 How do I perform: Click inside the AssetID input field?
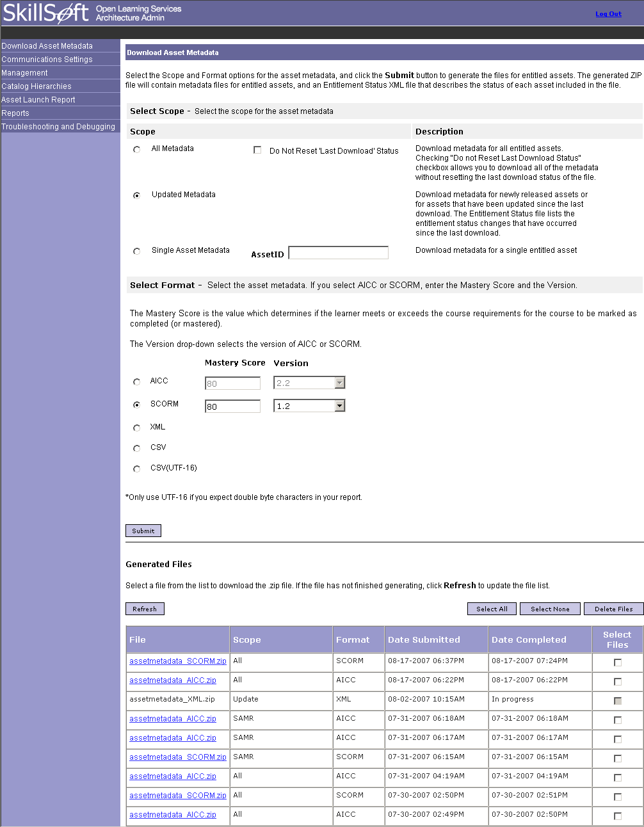pos(338,252)
